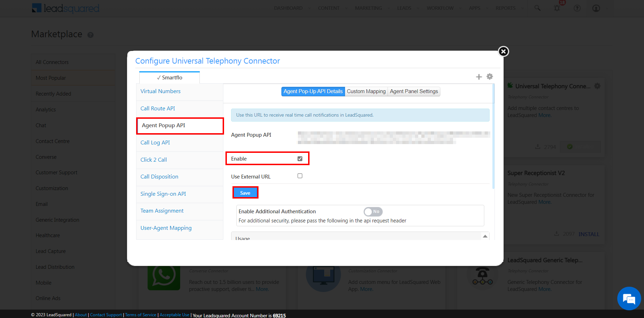Switch to Agent Pop-Up API Details tab

(313, 91)
